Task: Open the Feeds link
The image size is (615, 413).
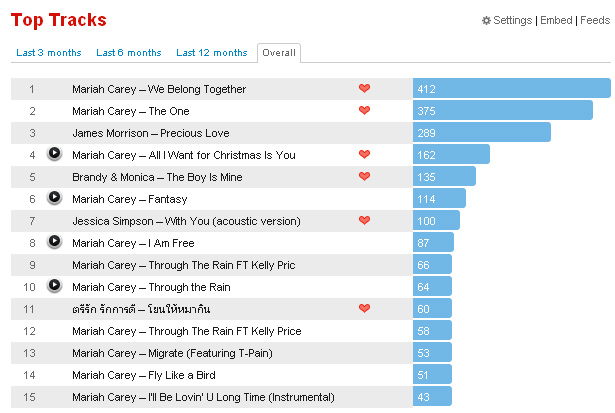Action: [x=595, y=20]
